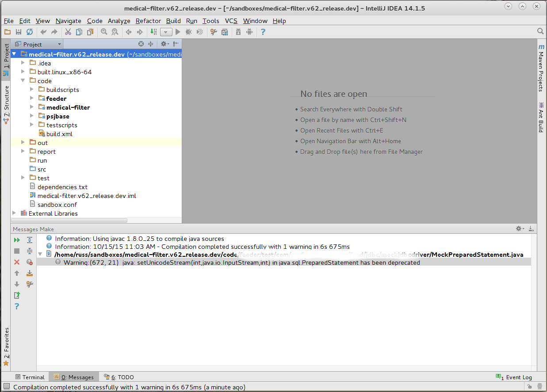Open the Refactor menu
Viewport: 547px width, 392px height.
148,21
